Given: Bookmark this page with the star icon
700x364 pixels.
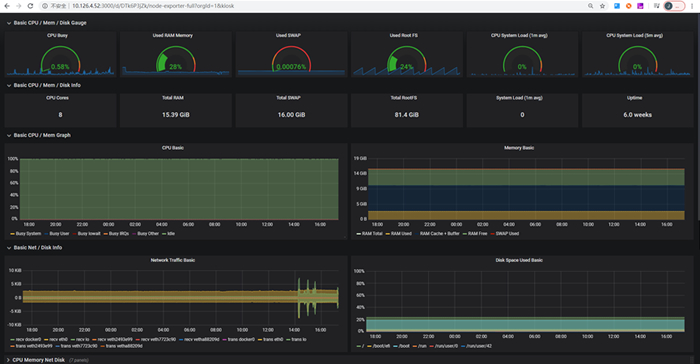Looking at the screenshot, I should pos(602,6).
